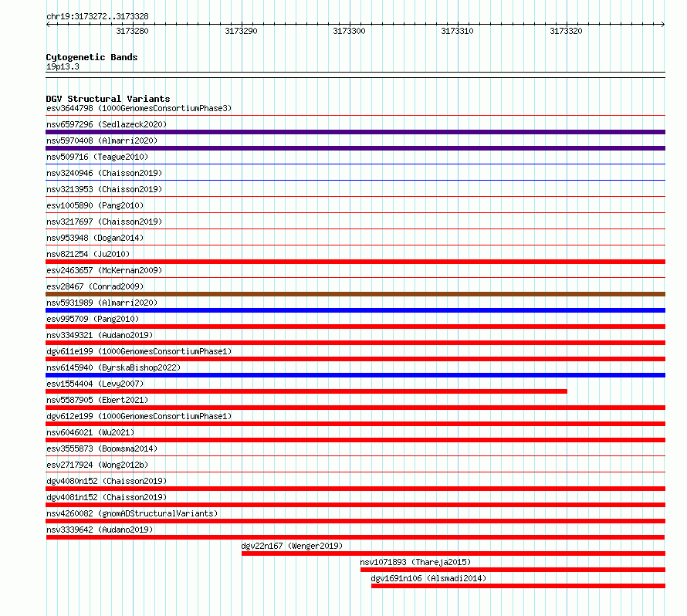Open the nsv6597296 (Sedlazeck2020) variant
Viewport: 687px width, 616px height.
(107, 124)
